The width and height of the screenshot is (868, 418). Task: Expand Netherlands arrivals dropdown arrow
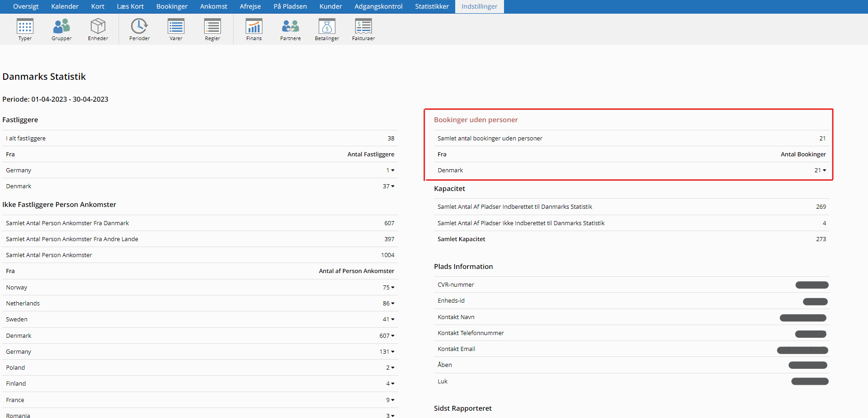(x=393, y=304)
